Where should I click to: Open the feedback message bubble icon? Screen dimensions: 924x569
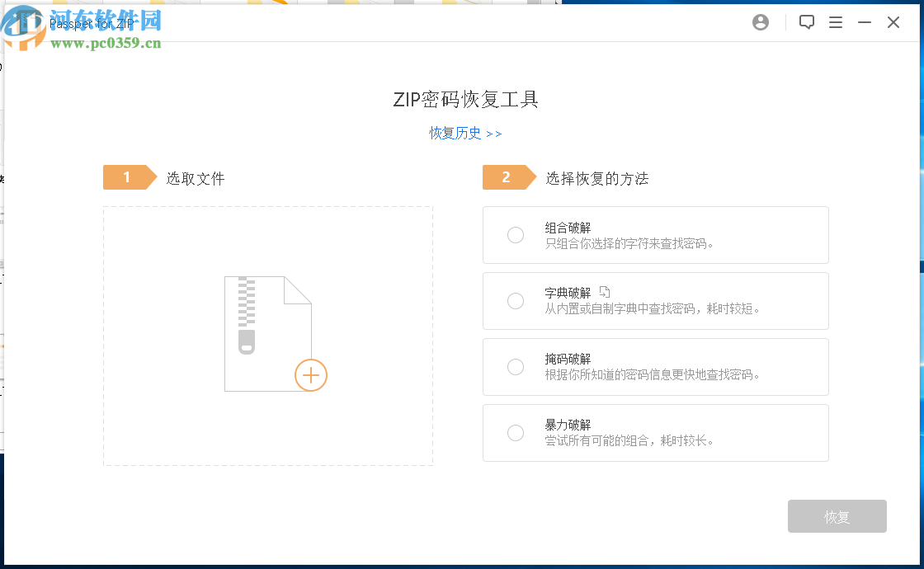pos(807,22)
